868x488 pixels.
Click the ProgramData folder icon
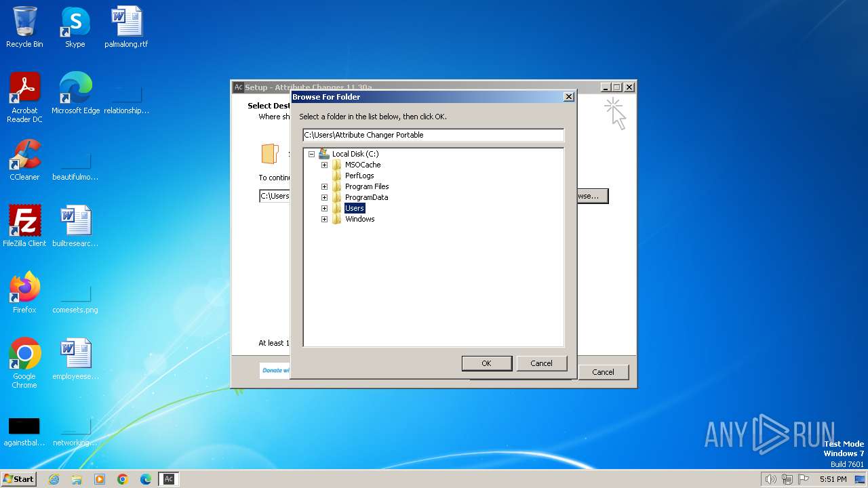336,197
